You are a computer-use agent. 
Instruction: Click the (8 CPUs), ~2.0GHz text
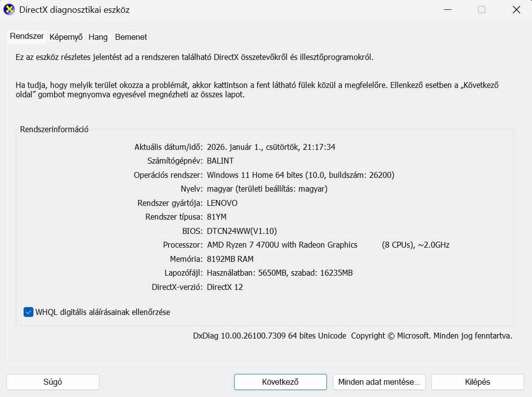415,245
